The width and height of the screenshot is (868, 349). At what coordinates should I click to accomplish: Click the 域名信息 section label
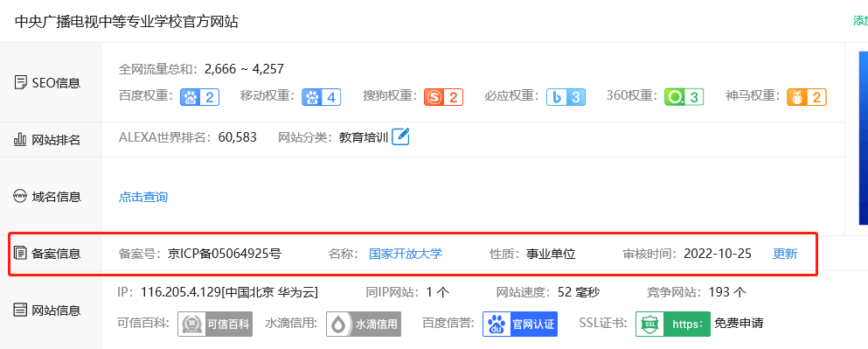56,197
